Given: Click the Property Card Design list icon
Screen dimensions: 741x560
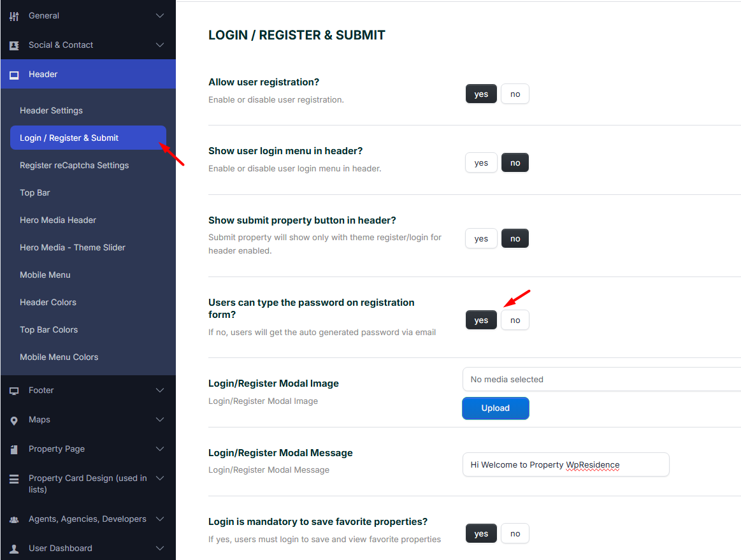Looking at the screenshot, I should [14, 479].
